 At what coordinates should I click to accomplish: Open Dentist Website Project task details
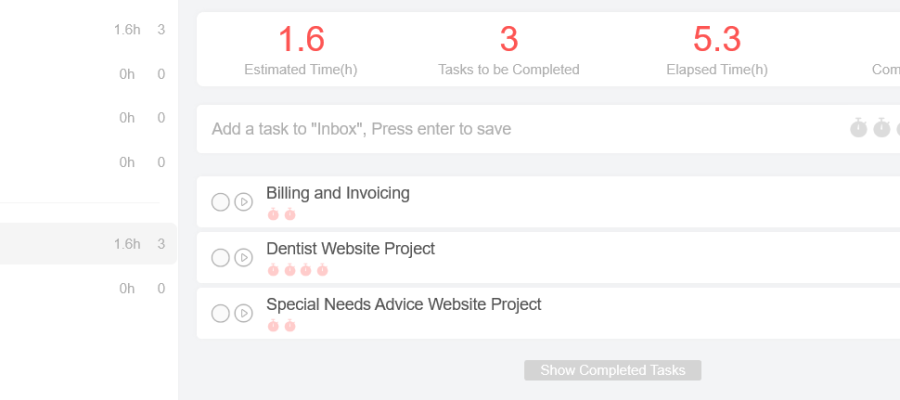(x=350, y=249)
